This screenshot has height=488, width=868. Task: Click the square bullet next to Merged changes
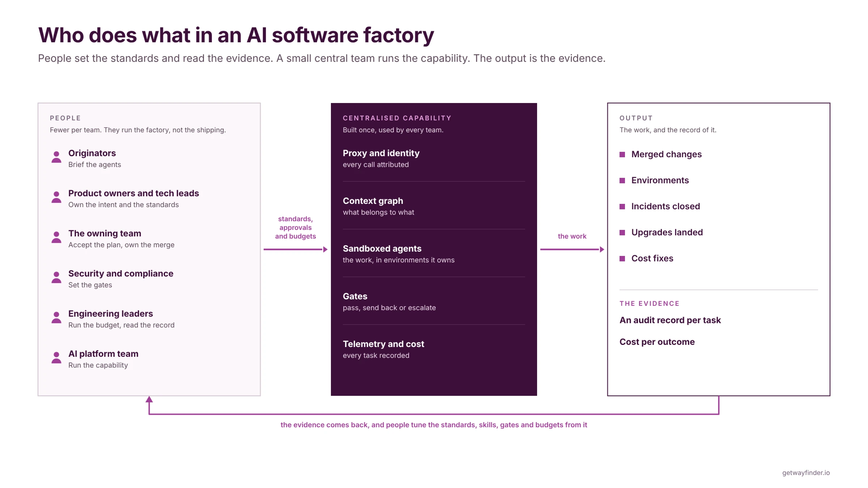pyautogui.click(x=622, y=155)
